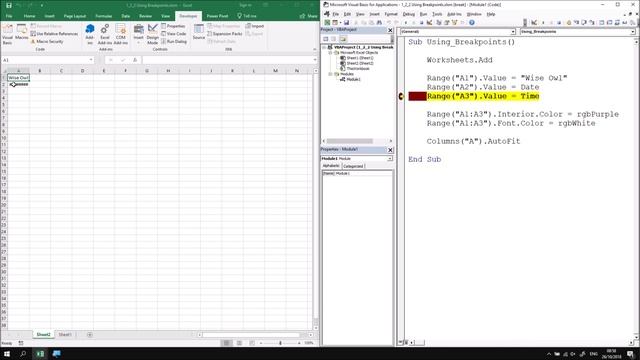Open the VBA Tools menu
The image size is (640, 360).
pyautogui.click(x=437, y=14)
